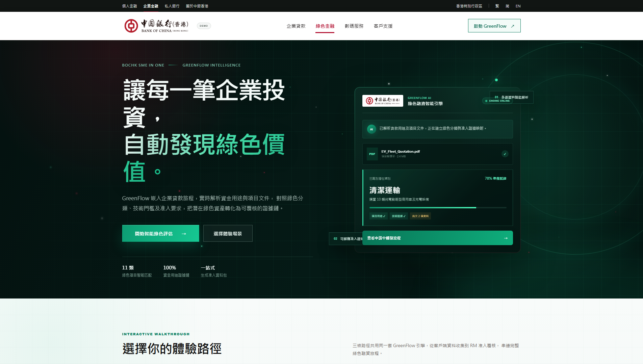Click the BOCHK SME IN ONE label
The image size is (643, 364).
pos(143,65)
